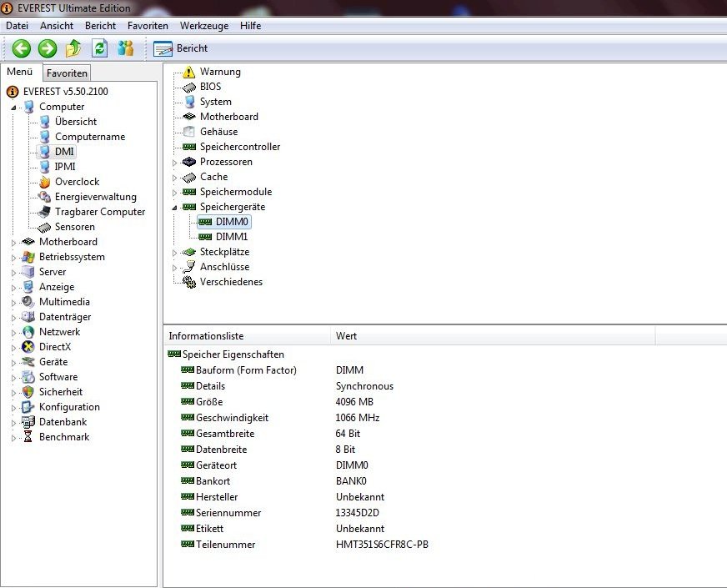Click the Refresh toolbar icon
727x588 pixels.
coord(99,48)
